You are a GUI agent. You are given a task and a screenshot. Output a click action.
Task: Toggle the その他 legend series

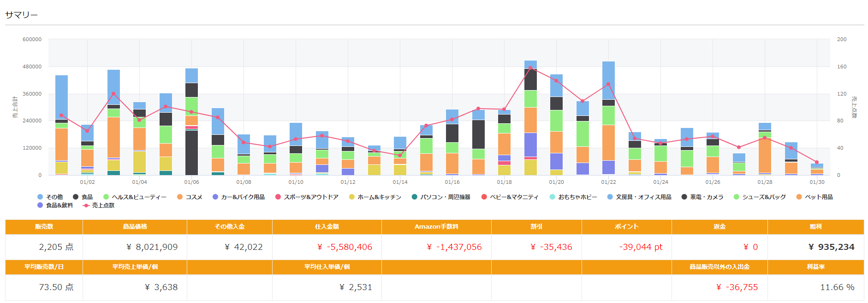(50, 197)
